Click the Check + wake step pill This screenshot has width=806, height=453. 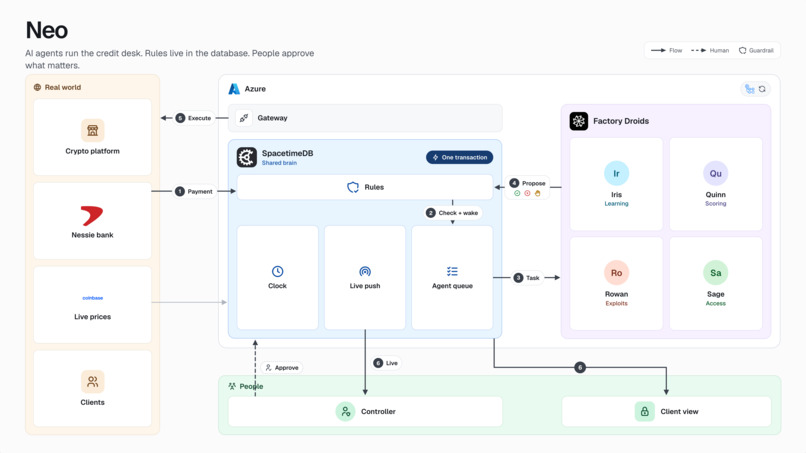pyautogui.click(x=453, y=213)
